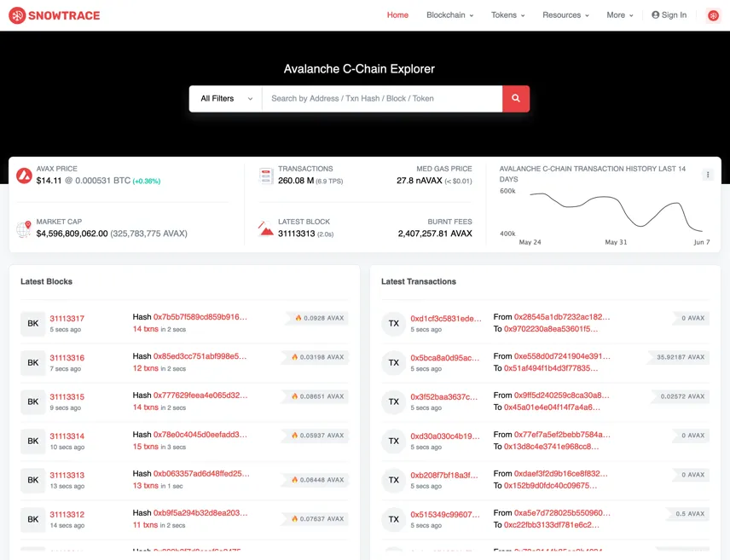
Task: Expand the All Filters dropdown
Action: (x=226, y=99)
